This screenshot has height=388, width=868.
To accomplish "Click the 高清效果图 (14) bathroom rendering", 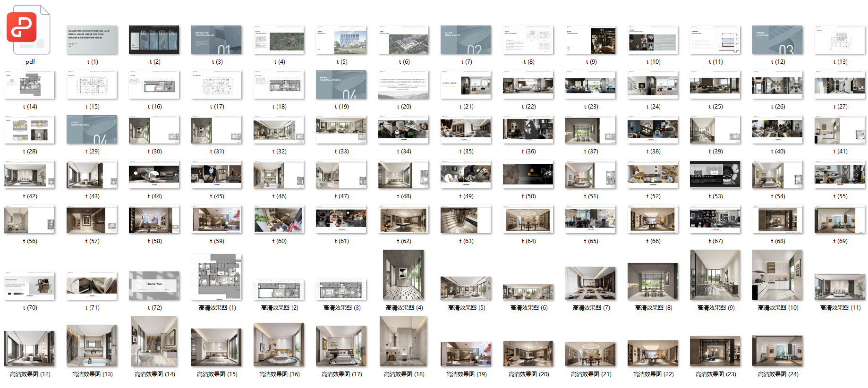I will 154,341.
